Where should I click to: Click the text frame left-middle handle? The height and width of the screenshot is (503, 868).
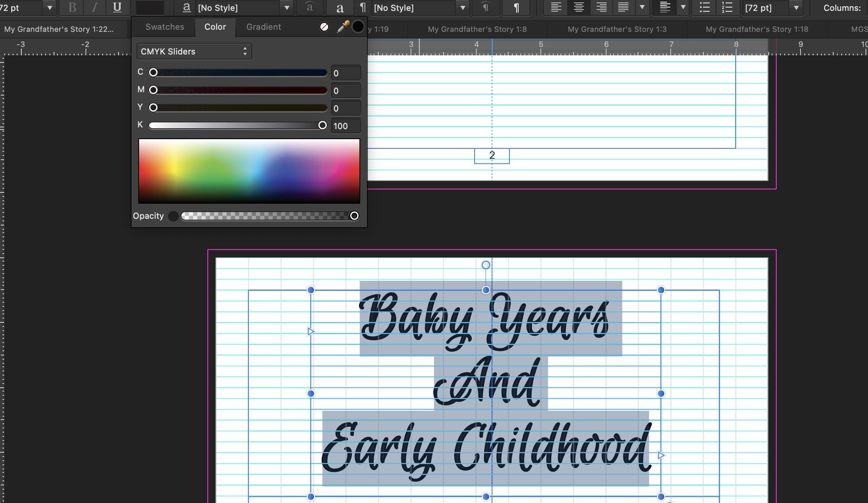click(311, 394)
